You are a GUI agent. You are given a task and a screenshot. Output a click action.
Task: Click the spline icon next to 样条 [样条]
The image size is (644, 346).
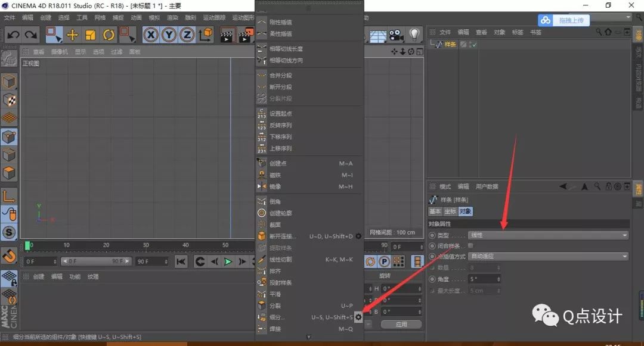tap(434, 199)
